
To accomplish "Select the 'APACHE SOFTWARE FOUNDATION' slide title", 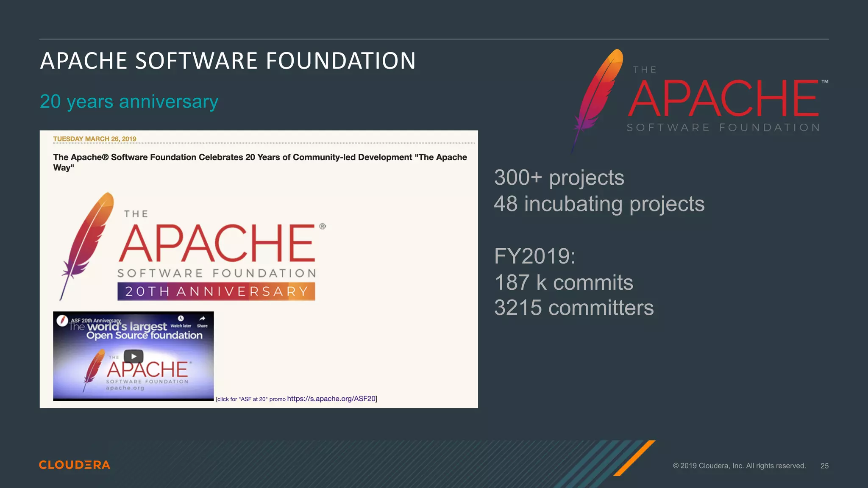I will [x=228, y=61].
